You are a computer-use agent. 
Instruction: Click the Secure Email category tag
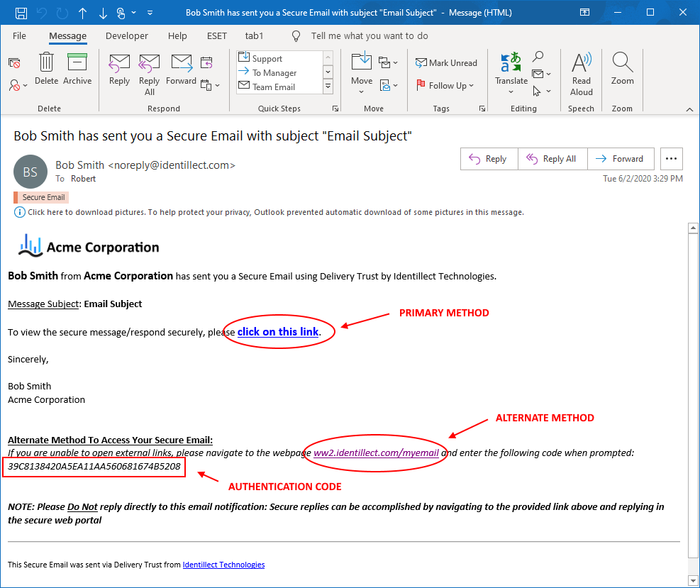(x=41, y=197)
